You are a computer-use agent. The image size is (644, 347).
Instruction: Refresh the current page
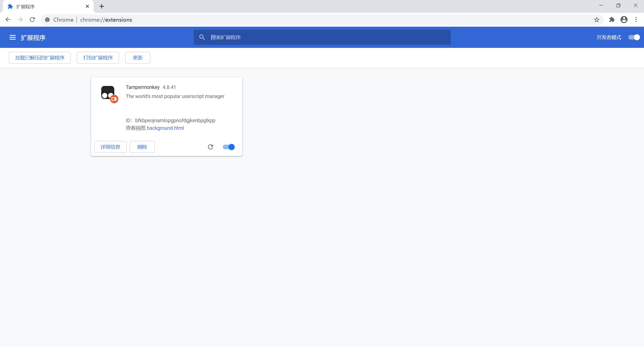tap(32, 20)
